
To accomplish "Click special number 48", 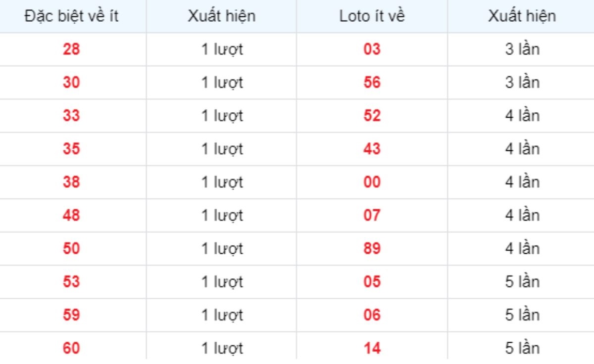I will point(71,216).
